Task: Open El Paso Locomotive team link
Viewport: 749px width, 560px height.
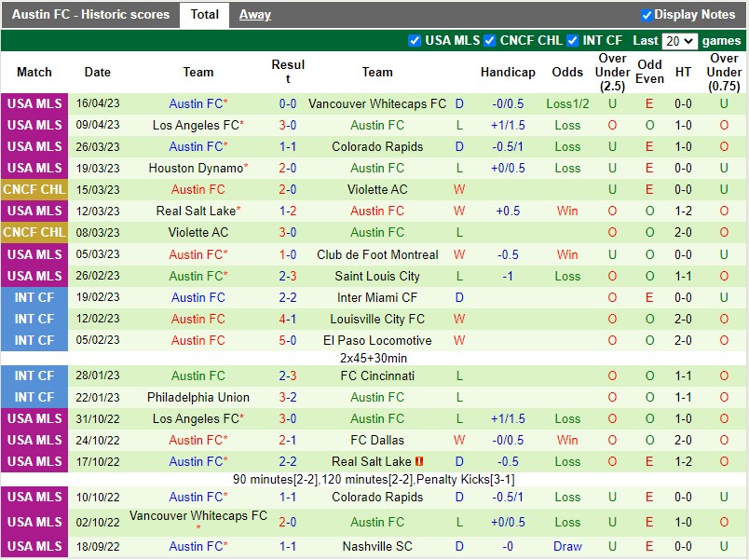Action: point(377,341)
